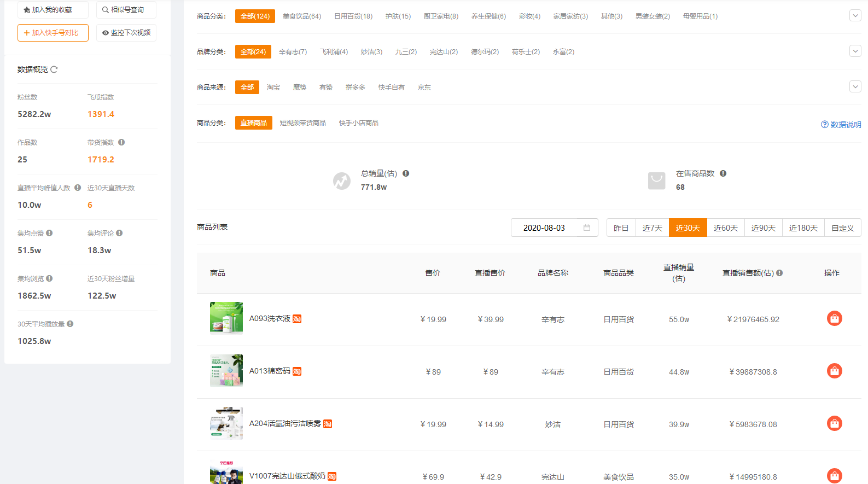Viewport: 868px width, 484px height.
Task: Filter by 彩妆(4) category
Action: 529,16
